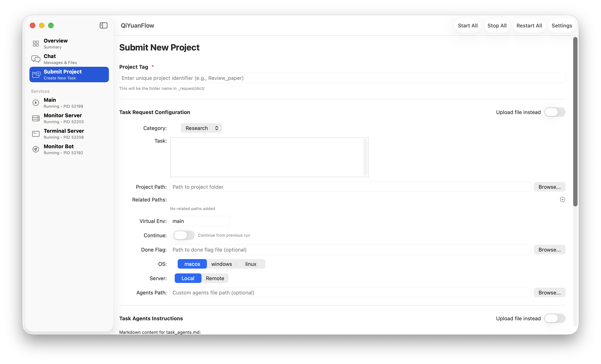Click Start All button
This screenshot has width=601, height=364.
click(468, 26)
